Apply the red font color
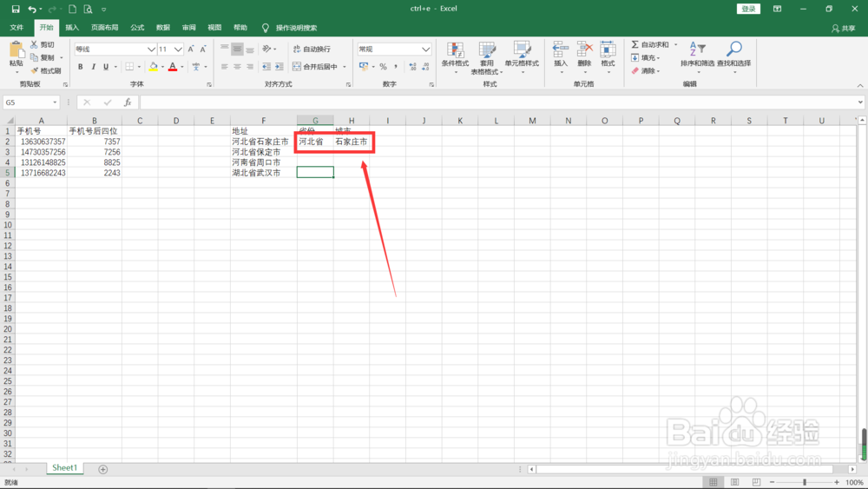868x489 pixels. point(173,67)
